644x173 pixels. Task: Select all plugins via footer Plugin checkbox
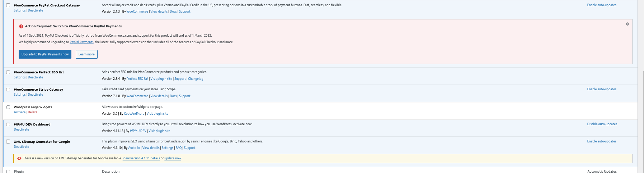(x=8, y=171)
